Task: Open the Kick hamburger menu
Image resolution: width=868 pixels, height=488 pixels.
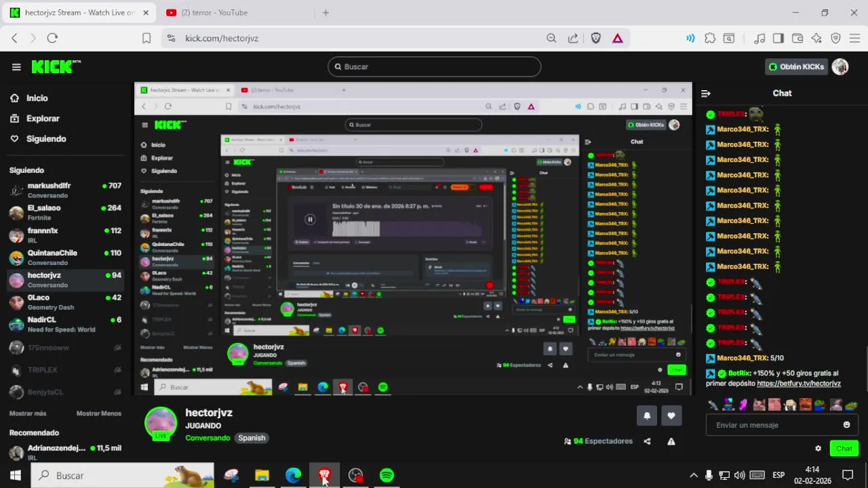Action: click(16, 66)
